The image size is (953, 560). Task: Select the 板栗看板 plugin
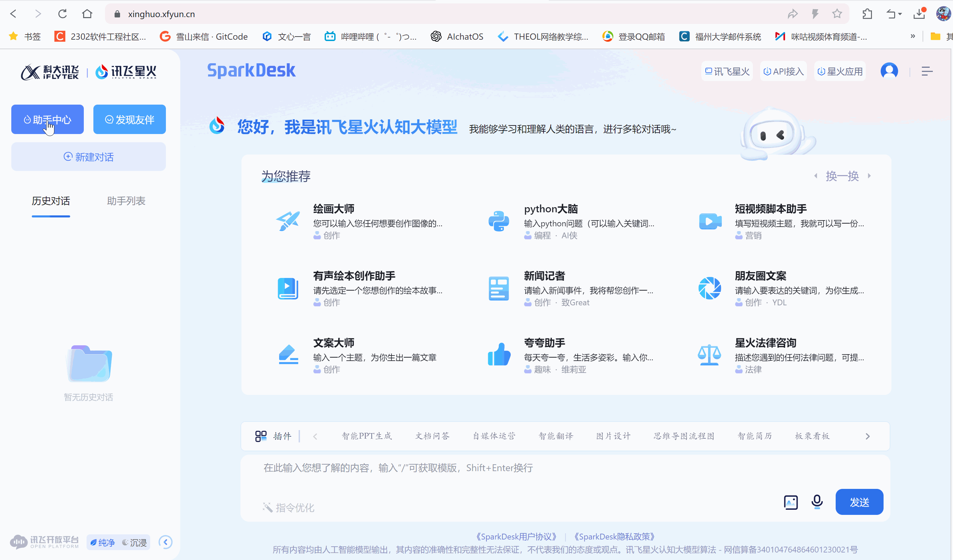pyautogui.click(x=812, y=436)
